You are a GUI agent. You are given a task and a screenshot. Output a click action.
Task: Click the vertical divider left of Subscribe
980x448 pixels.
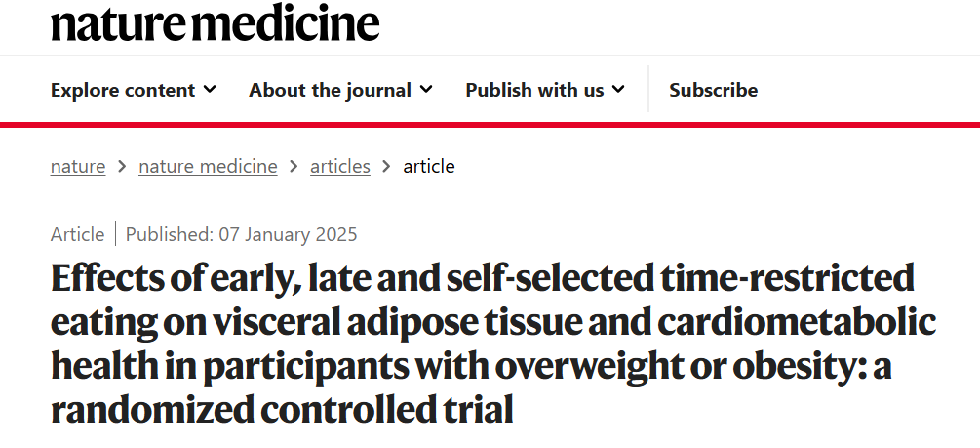click(x=648, y=89)
